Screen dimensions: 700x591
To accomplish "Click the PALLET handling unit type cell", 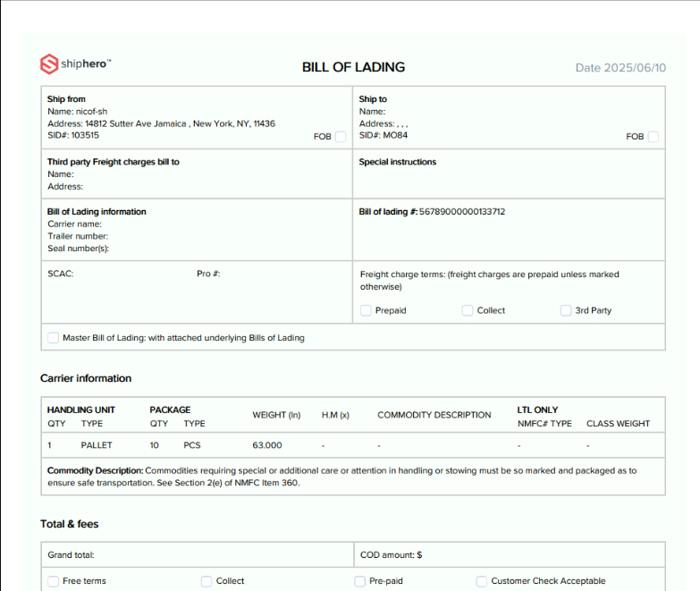I will (97, 445).
